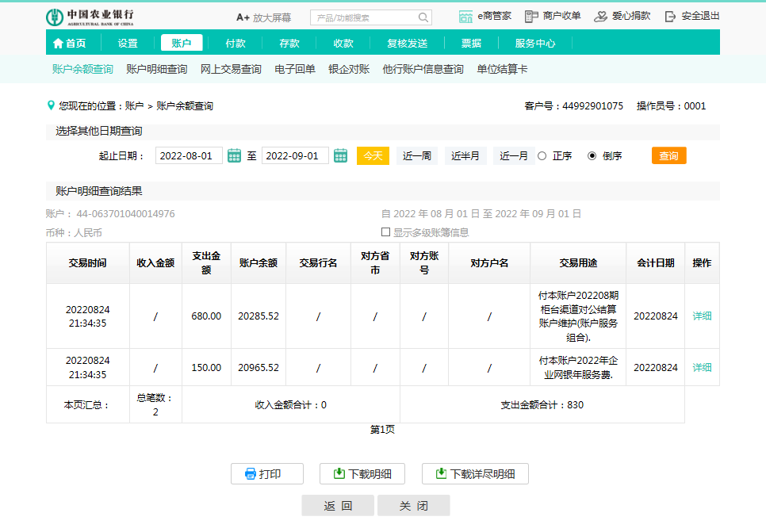Click the orange 查询 button
The image size is (766, 532).
click(668, 156)
